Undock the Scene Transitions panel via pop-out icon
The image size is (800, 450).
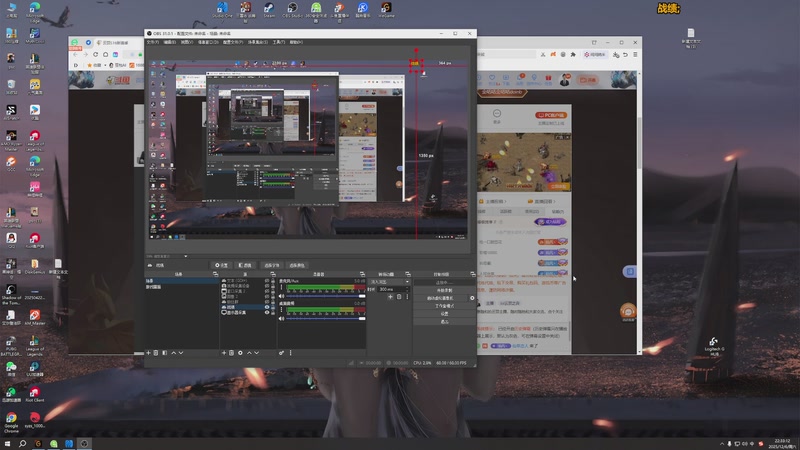(408, 274)
